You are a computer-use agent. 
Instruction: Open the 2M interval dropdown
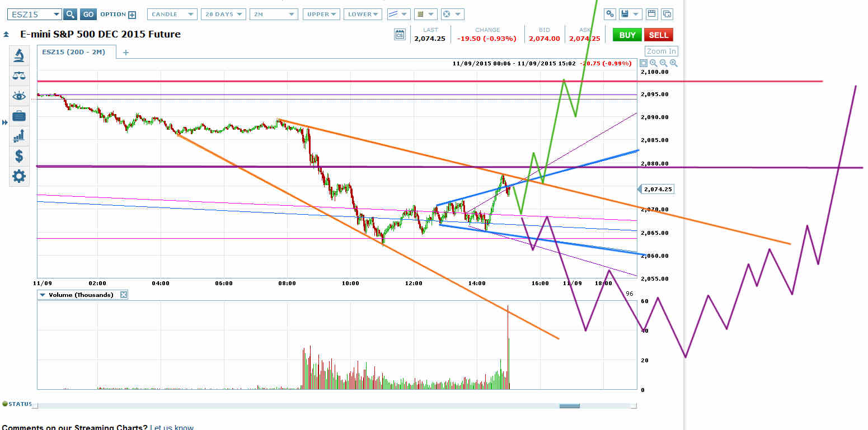tap(273, 15)
